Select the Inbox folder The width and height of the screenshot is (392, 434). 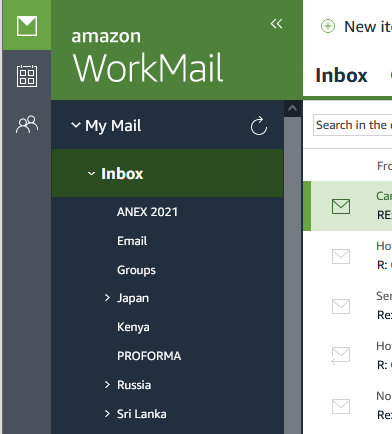[x=167, y=173]
